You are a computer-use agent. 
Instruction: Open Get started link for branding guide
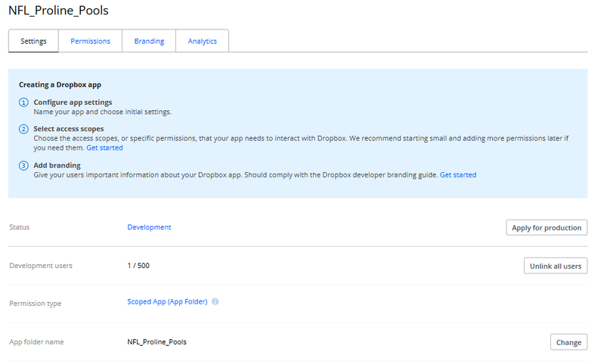458,175
